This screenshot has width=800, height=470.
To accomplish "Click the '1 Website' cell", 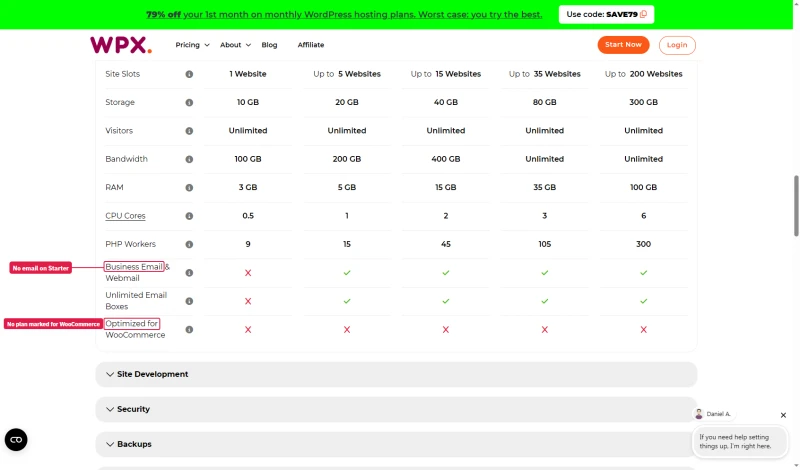I will coord(248,74).
